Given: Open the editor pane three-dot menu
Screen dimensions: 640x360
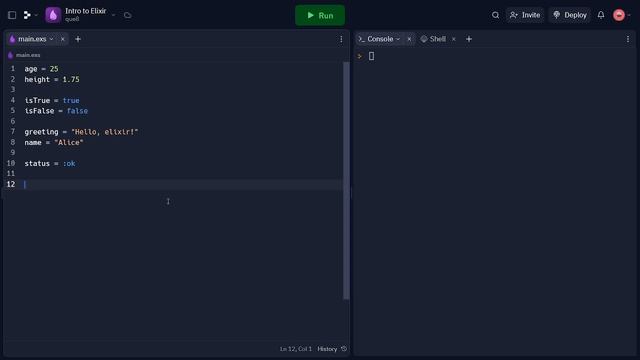Looking at the screenshot, I should coord(341,39).
